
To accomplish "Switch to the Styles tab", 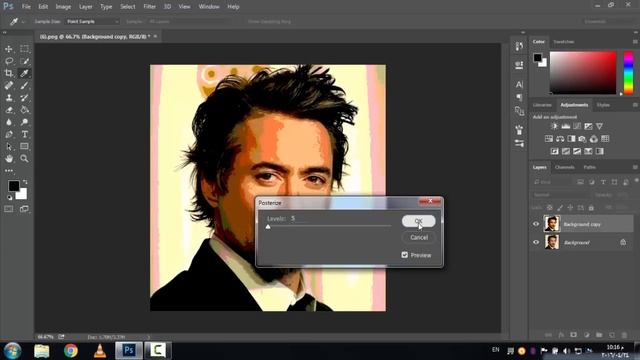I will click(603, 105).
